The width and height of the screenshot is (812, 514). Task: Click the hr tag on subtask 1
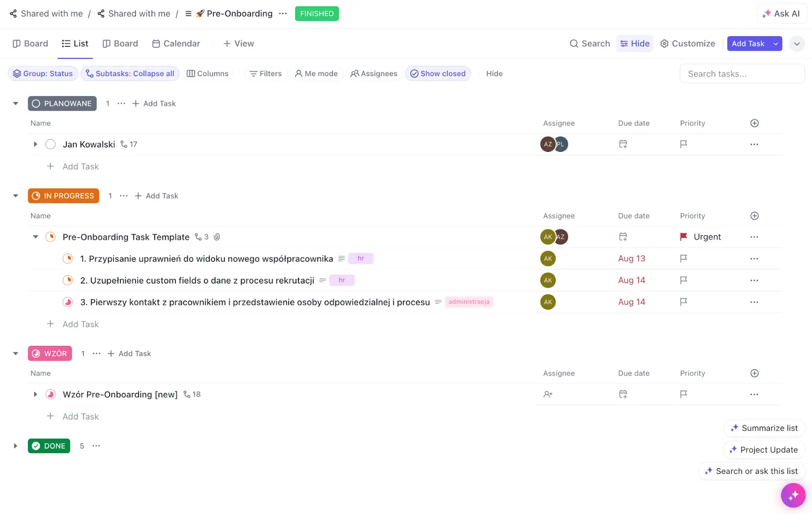coord(361,259)
